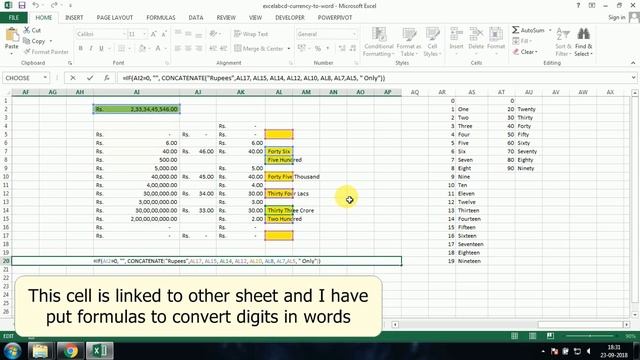Open the General number format dropdown
Image resolution: width=640 pixels, height=360 pixels.
click(354, 34)
